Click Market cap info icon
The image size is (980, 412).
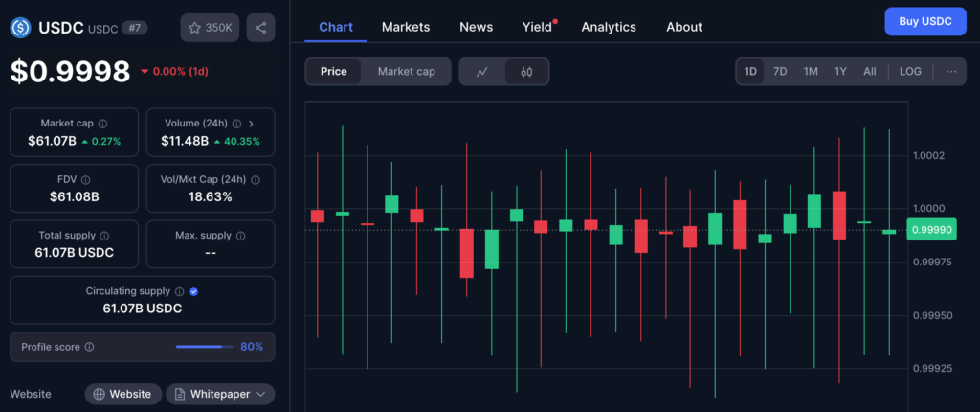click(102, 124)
